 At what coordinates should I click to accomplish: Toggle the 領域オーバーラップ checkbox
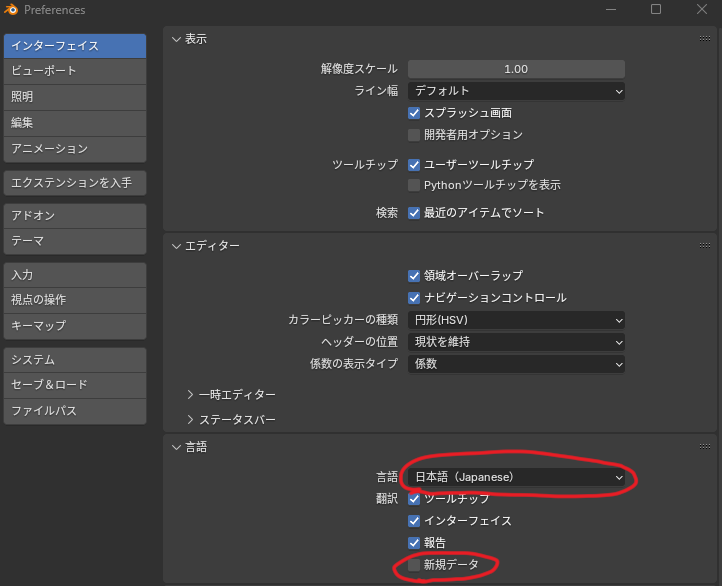click(414, 276)
